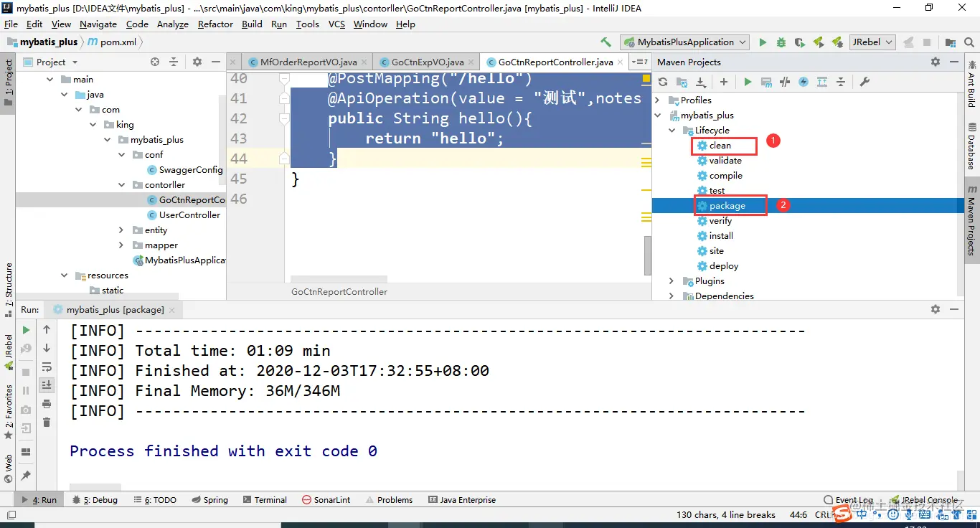Expand the mapper folder in Project tree
980x528 pixels.
coord(121,245)
